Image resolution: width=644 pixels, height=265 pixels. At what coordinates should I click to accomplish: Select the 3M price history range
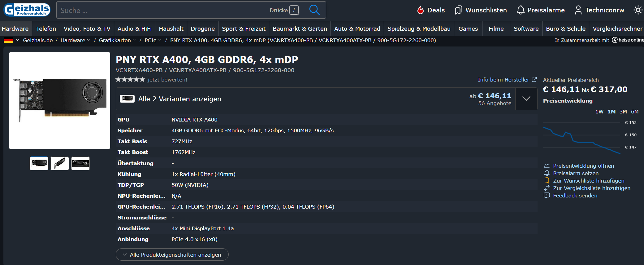pos(623,112)
